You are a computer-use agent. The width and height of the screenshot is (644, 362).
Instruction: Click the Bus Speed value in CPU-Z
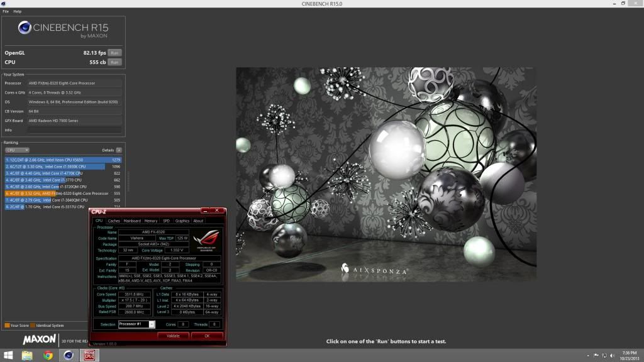tap(135, 306)
